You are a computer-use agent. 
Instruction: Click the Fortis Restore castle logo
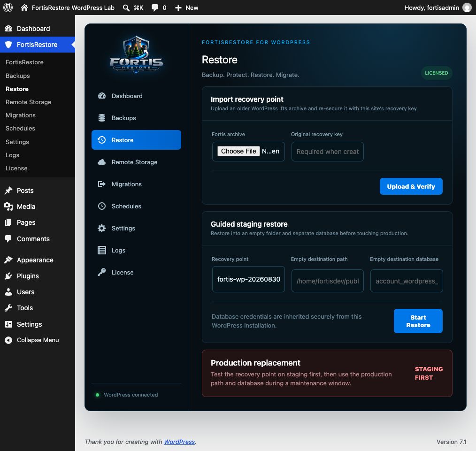[136, 54]
